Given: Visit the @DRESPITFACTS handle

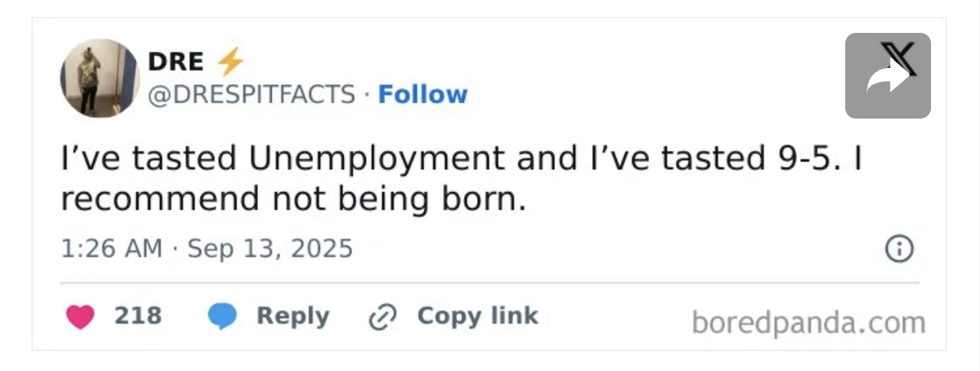Looking at the screenshot, I should [251, 95].
